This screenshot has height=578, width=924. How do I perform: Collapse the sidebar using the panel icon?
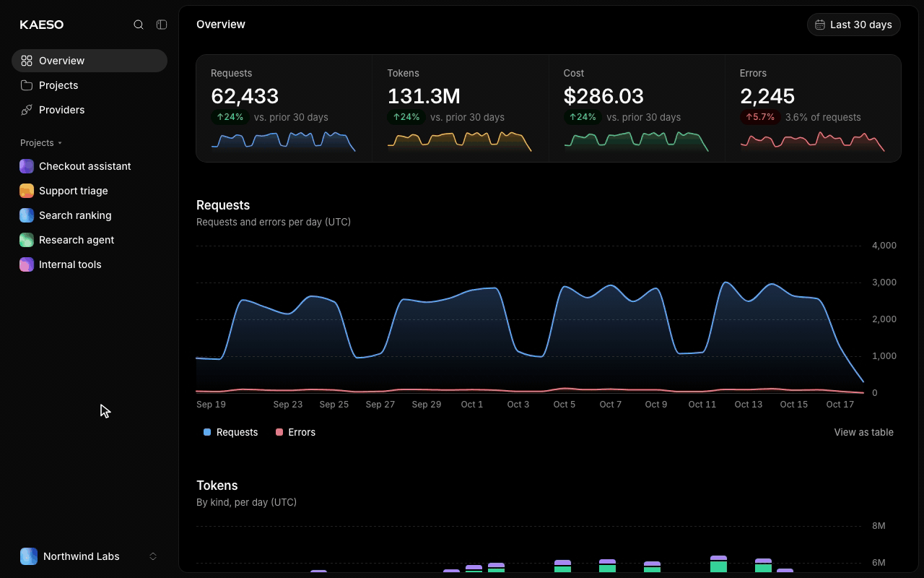pyautogui.click(x=162, y=25)
